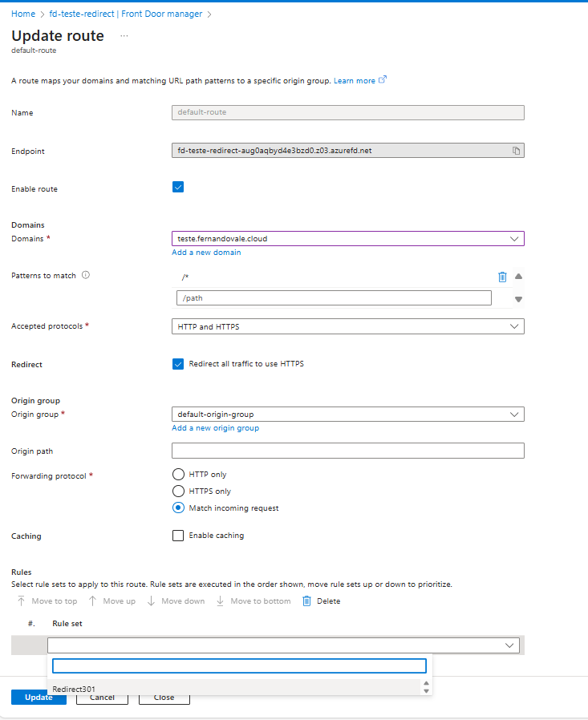Click the Move up toolbar button

point(112,601)
